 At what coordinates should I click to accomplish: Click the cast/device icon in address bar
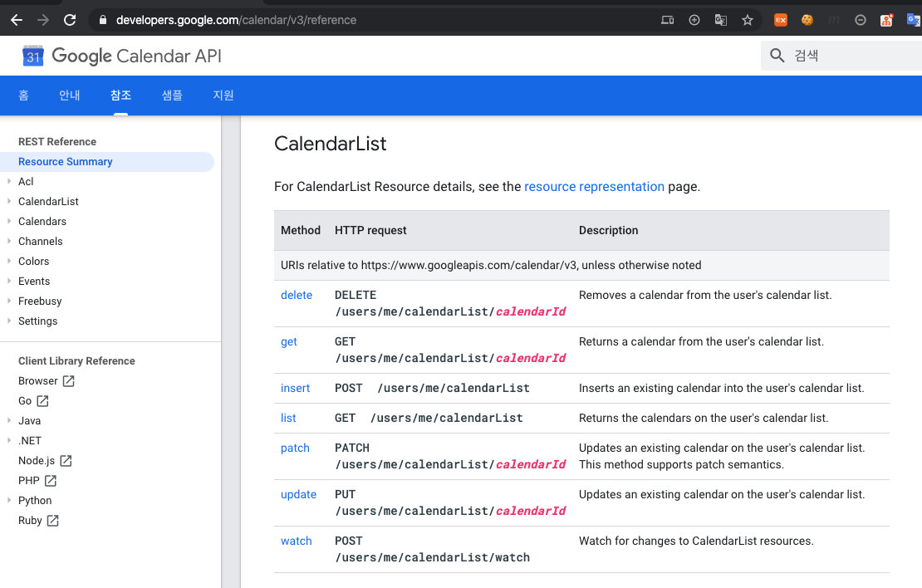[667, 20]
